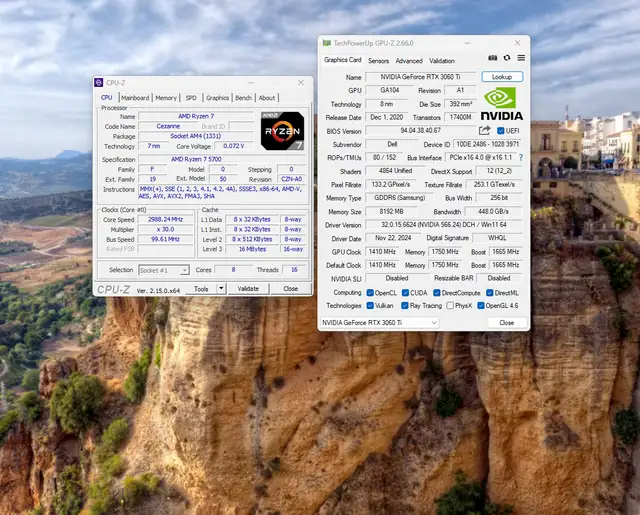Click the Validate button in CPU-Z
Screen dimensions: 640x515
[x=248, y=289]
